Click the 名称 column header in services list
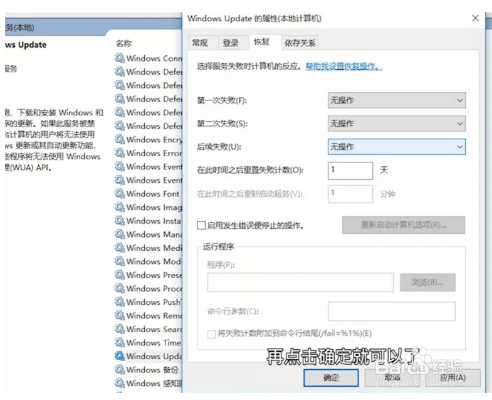Image resolution: width=492 pixels, height=400 pixels. 124,43
